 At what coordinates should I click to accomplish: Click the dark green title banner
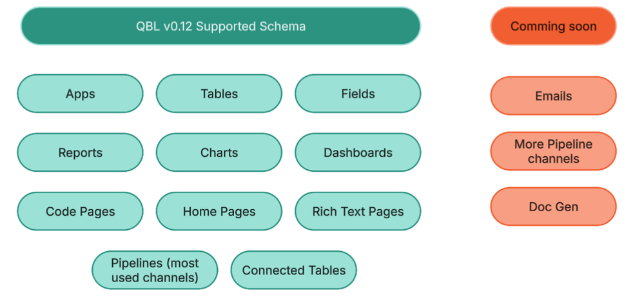(220, 26)
